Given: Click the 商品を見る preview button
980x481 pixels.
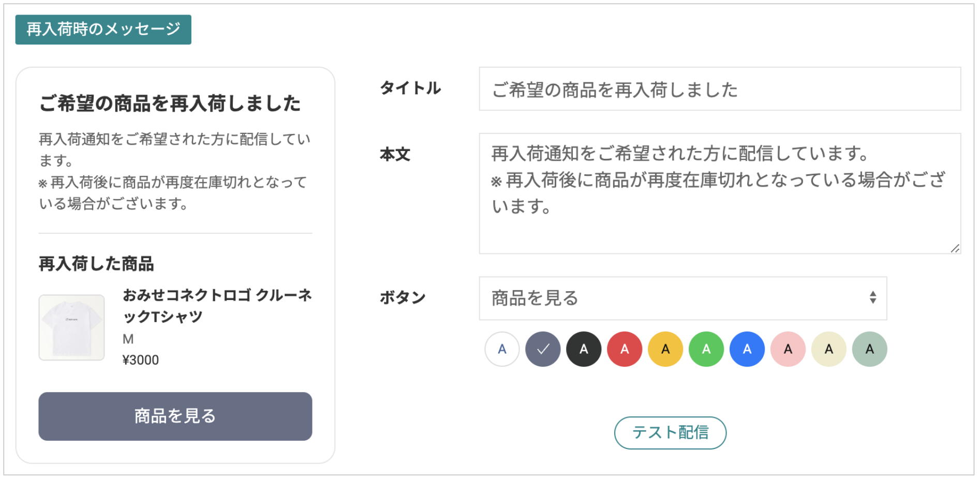Looking at the screenshot, I should (175, 416).
